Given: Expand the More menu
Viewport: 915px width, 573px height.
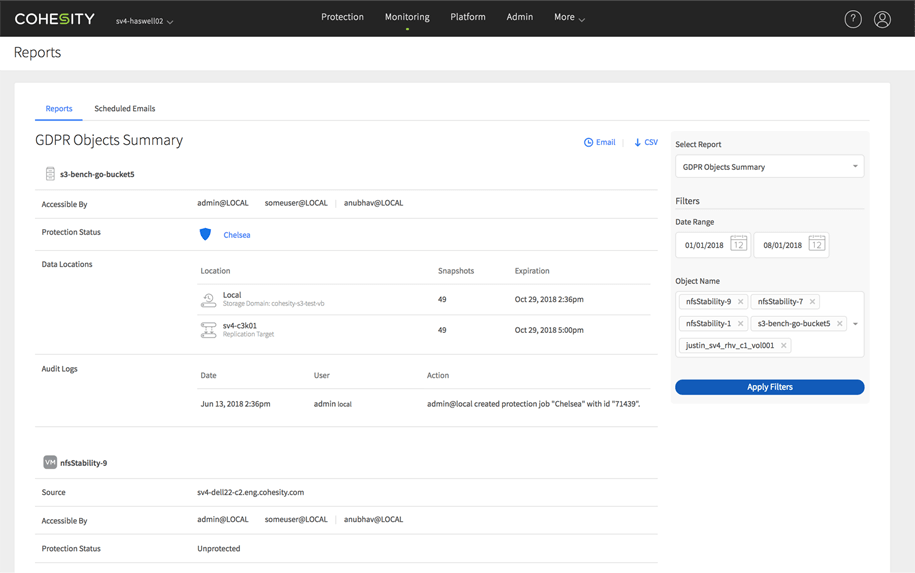Looking at the screenshot, I should (x=569, y=18).
